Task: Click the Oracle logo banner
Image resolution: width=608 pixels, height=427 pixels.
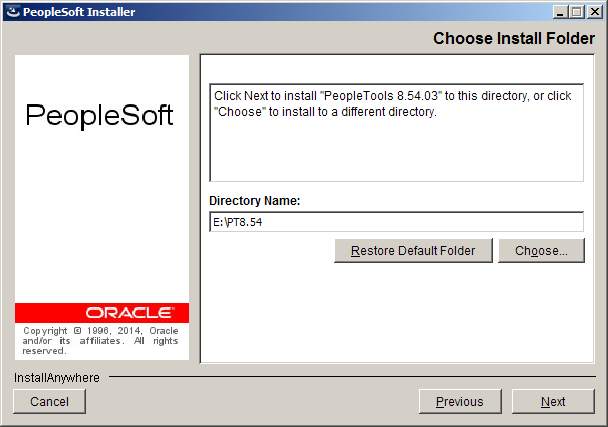Action: click(102, 313)
